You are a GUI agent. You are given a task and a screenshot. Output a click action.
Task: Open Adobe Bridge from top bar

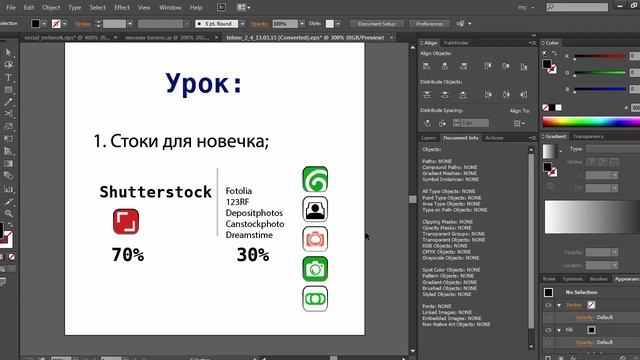pos(221,7)
